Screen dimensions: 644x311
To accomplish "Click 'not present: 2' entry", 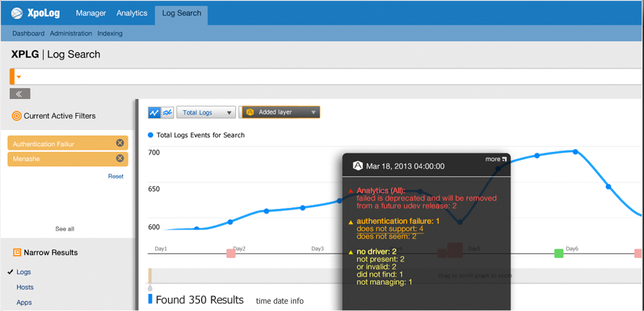I will point(381,259).
